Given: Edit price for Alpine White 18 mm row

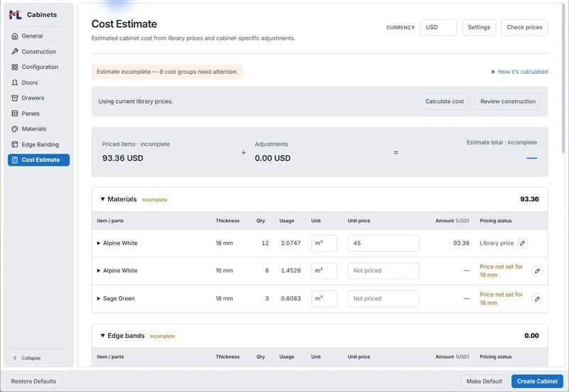Looking at the screenshot, I should coord(522,243).
